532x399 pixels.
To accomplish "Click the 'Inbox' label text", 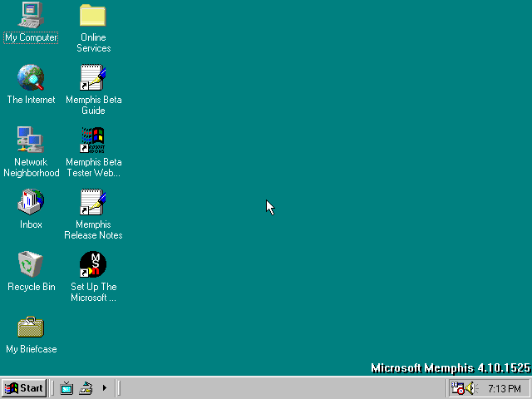I will (31, 224).
